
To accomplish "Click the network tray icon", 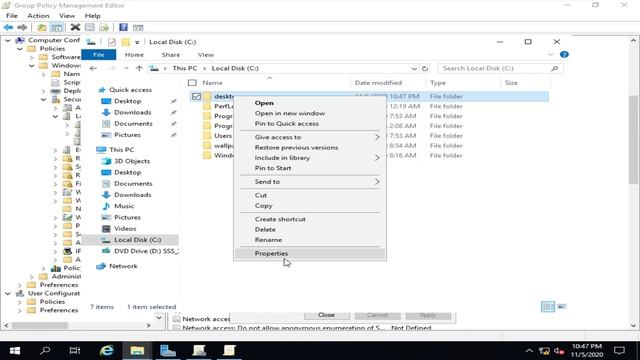I will pyautogui.click(x=544, y=351).
